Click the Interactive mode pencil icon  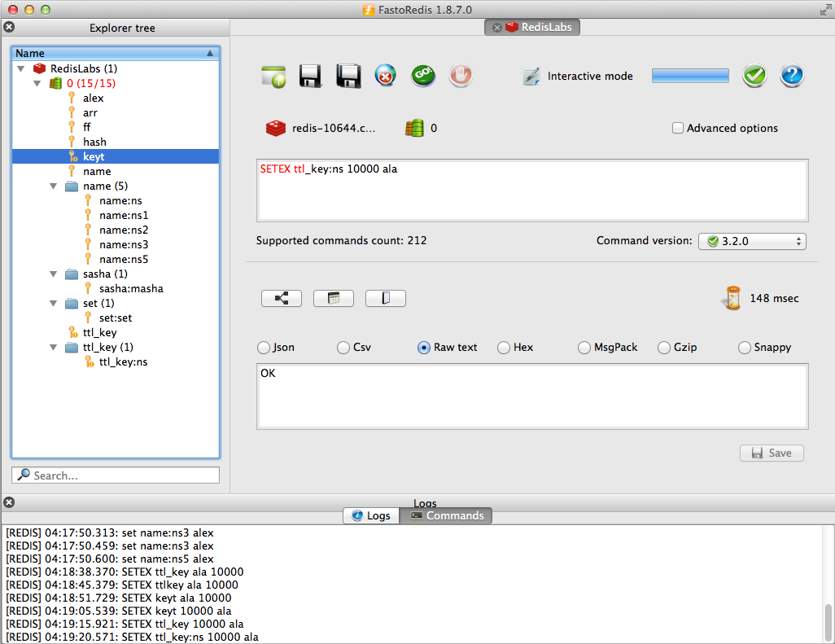tap(531, 77)
